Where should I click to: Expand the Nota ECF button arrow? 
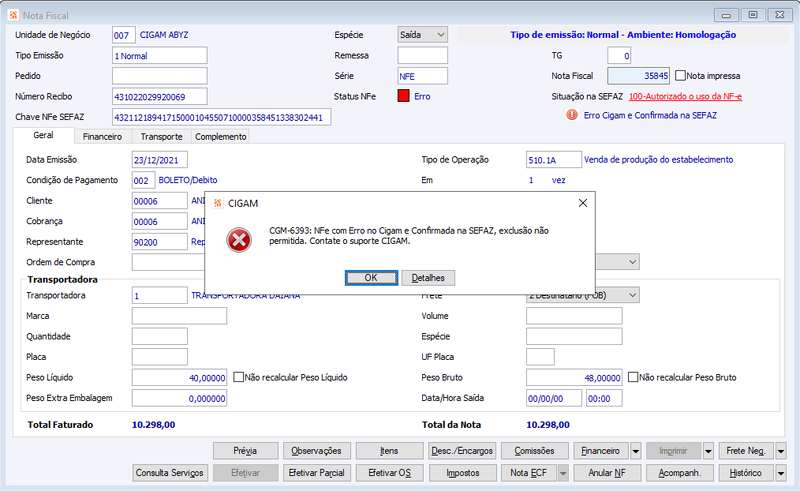pos(563,473)
